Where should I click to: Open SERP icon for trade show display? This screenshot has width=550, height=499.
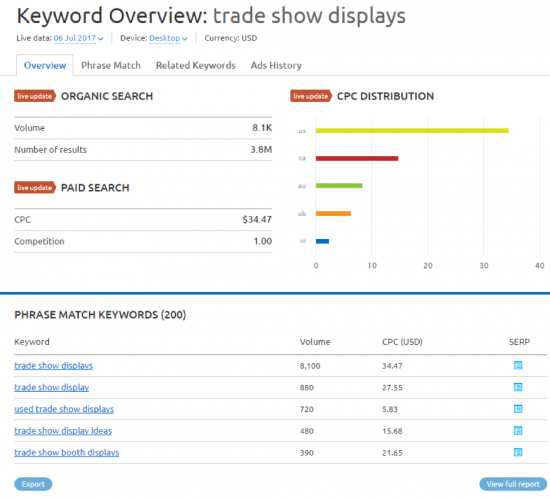click(518, 387)
